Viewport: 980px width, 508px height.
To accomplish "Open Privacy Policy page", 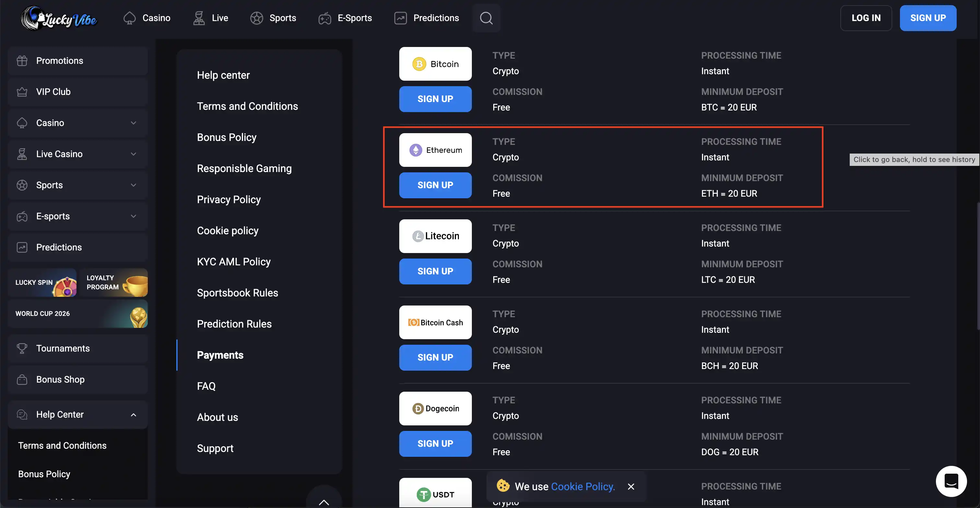I will 229,200.
